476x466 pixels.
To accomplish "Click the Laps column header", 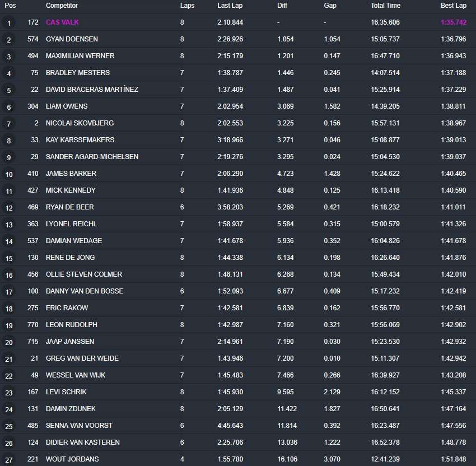I will click(187, 6).
